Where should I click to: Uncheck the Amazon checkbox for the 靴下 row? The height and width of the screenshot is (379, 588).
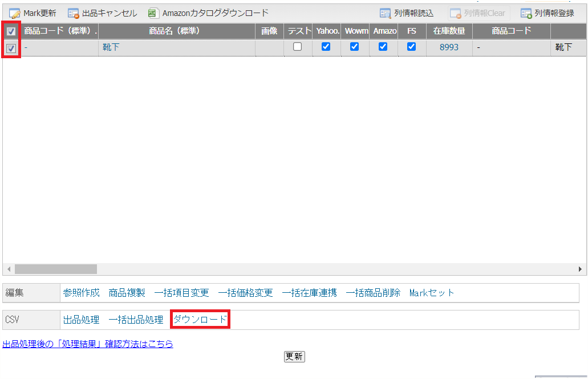coord(383,47)
